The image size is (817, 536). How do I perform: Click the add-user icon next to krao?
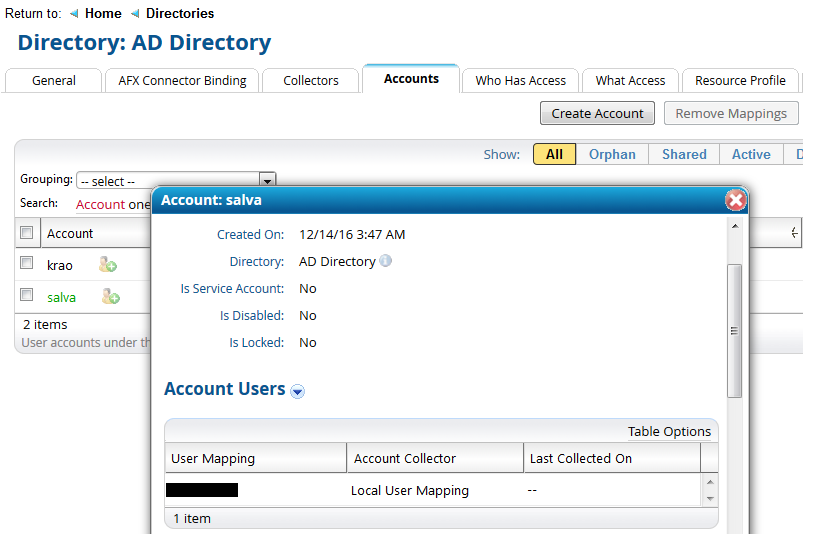pyautogui.click(x=108, y=265)
